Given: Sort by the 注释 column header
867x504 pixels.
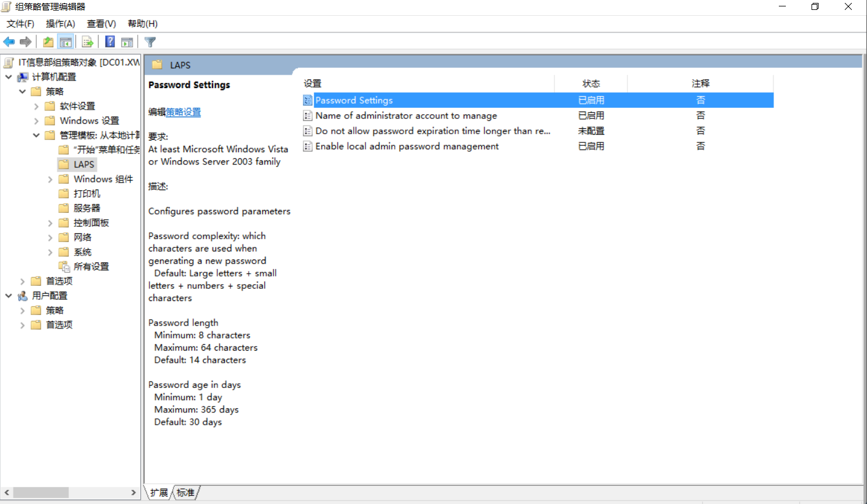Looking at the screenshot, I should click(x=701, y=83).
